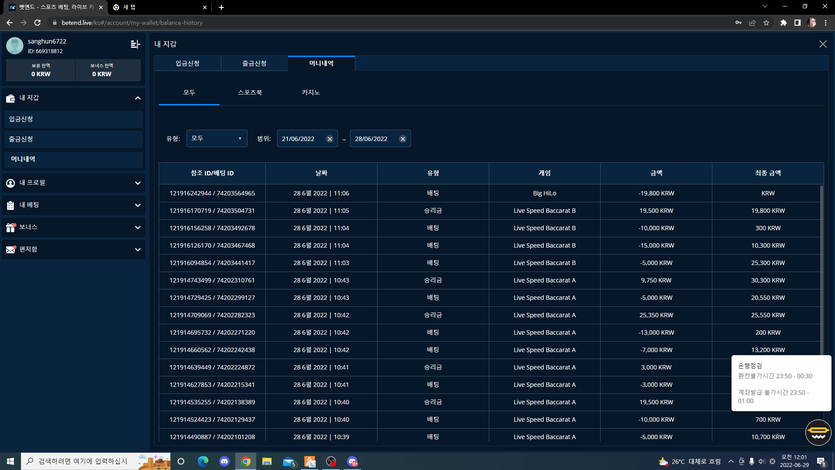Collapse the 내 지갑 section
Image resolution: width=835 pixels, height=470 pixels.
pyautogui.click(x=137, y=98)
